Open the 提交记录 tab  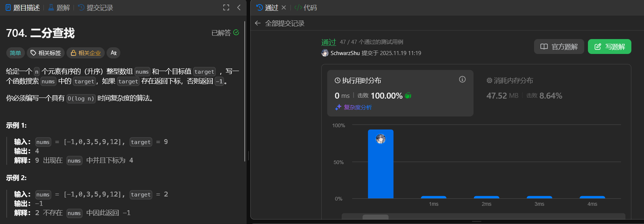pos(96,8)
